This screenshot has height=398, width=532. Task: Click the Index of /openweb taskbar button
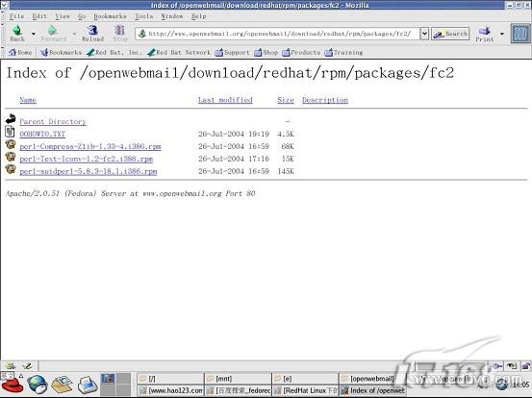click(372, 390)
